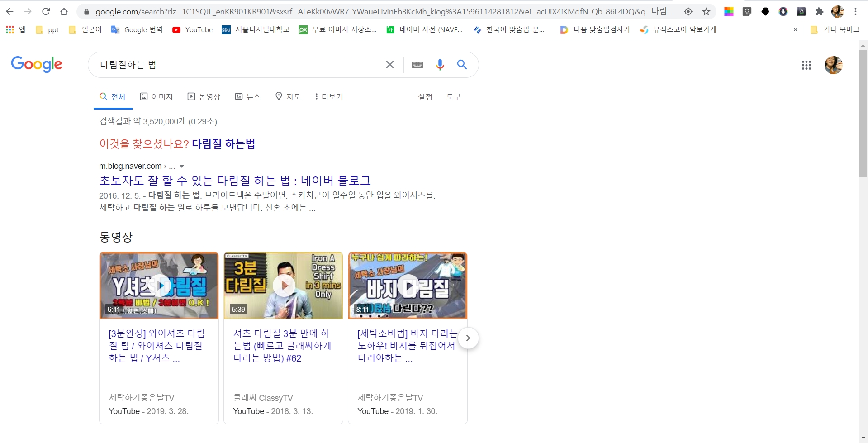Click the colorful extension icon in toolbar
Viewport: 868px width, 443px height.
tap(729, 12)
